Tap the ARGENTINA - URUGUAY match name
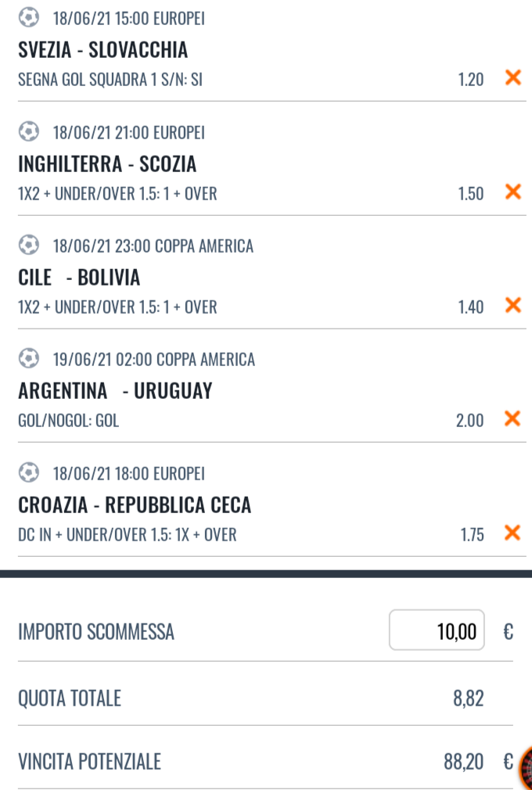532x790 pixels. [115, 391]
